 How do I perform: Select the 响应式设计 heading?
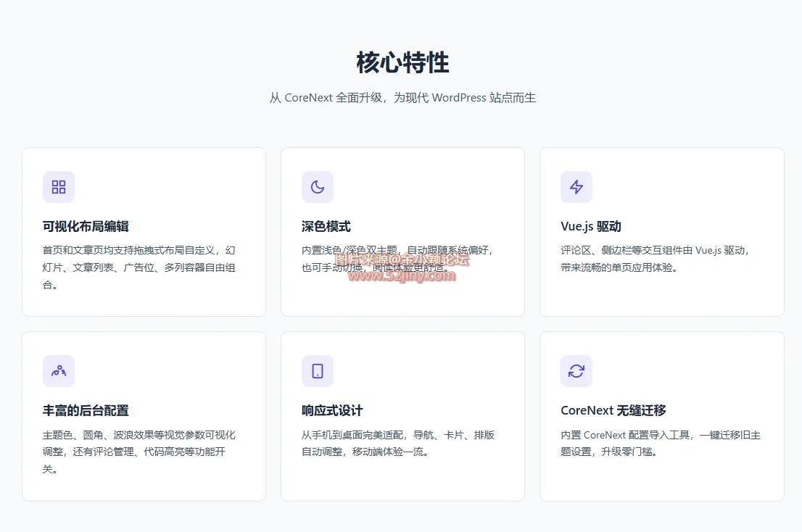tap(332, 410)
